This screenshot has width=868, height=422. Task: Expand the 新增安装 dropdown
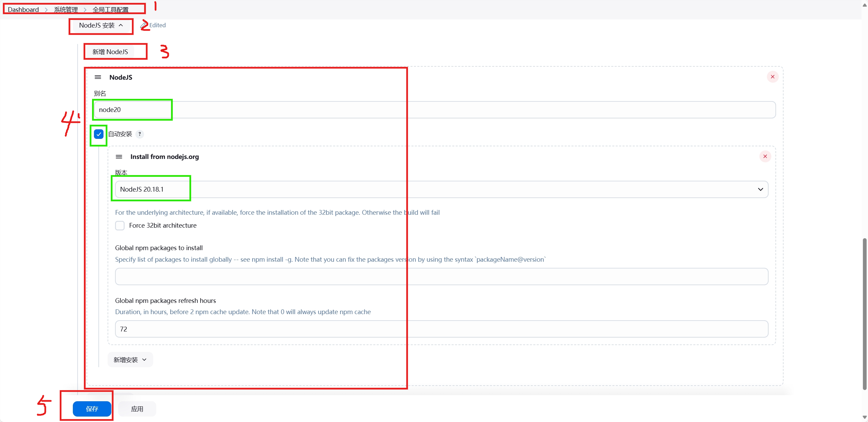point(130,360)
